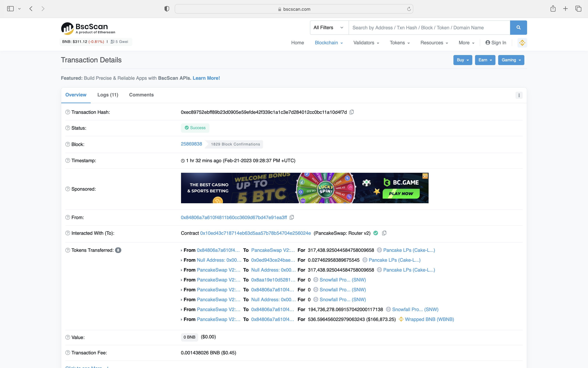Toggle the Safari sidebar button

tap(10, 9)
